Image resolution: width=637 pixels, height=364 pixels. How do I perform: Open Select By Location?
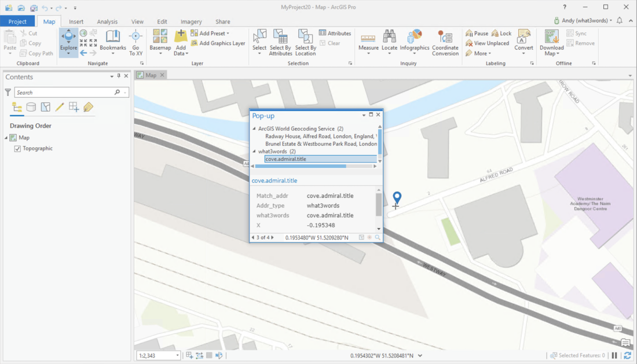pos(306,42)
